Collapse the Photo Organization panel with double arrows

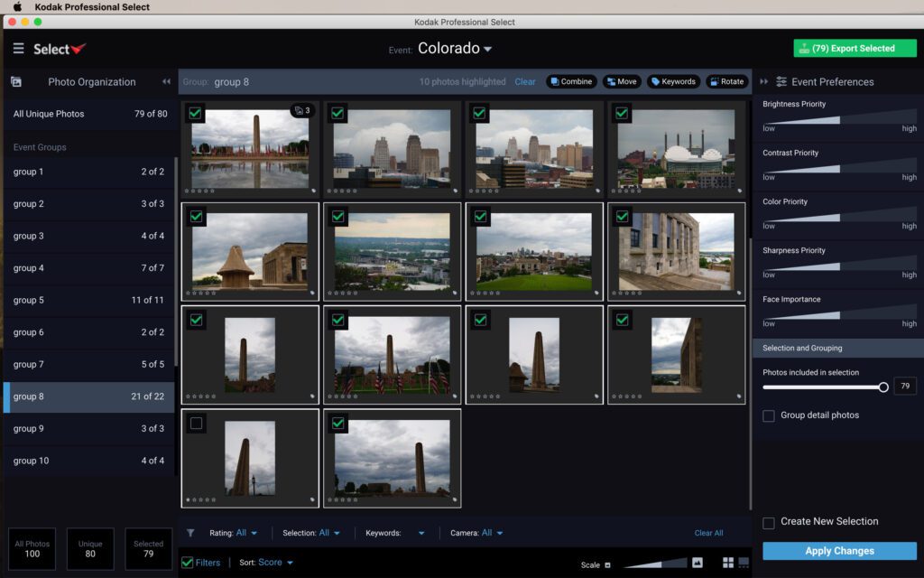click(x=166, y=82)
